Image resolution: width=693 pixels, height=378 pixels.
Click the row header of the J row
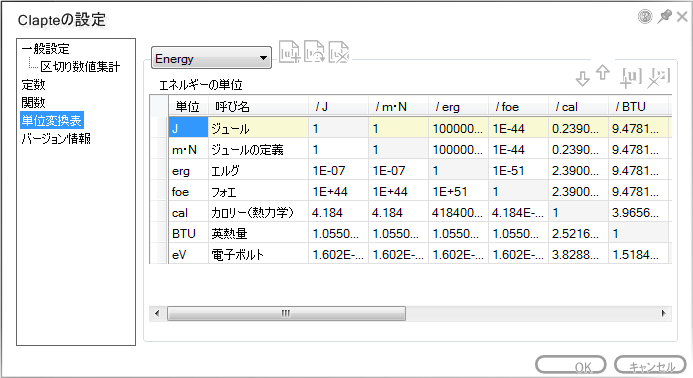click(159, 128)
